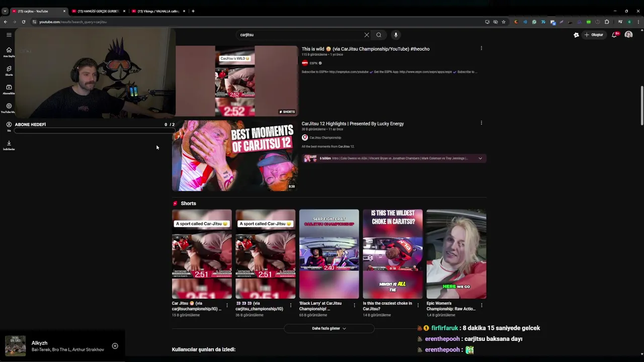The width and height of the screenshot is (644, 362).
Task: Open the account avatar menu
Action: pyautogui.click(x=628, y=35)
